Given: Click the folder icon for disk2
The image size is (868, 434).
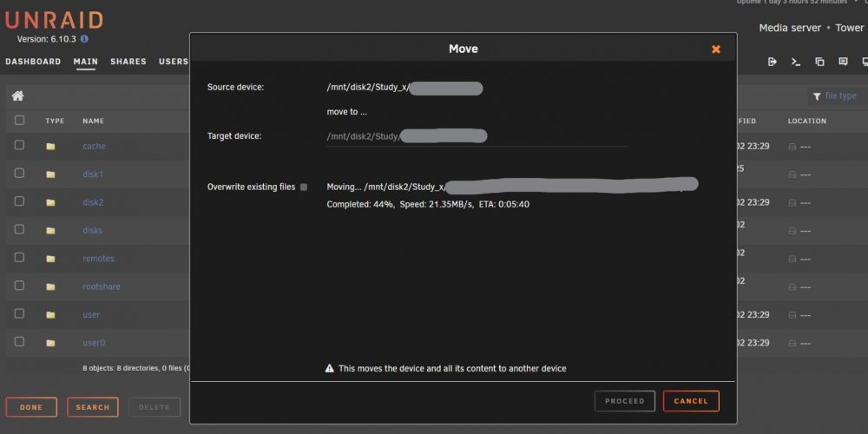Looking at the screenshot, I should [x=50, y=202].
